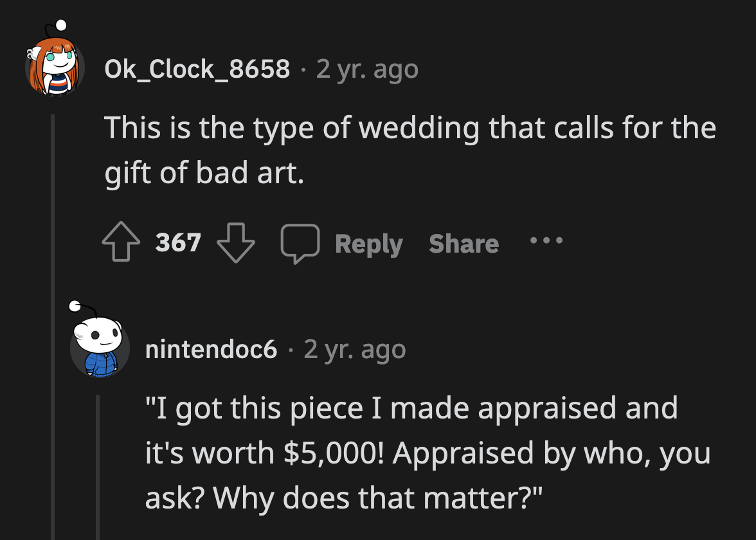This screenshot has width=756, height=540.
Task: Share the bad art comment
Action: (464, 244)
